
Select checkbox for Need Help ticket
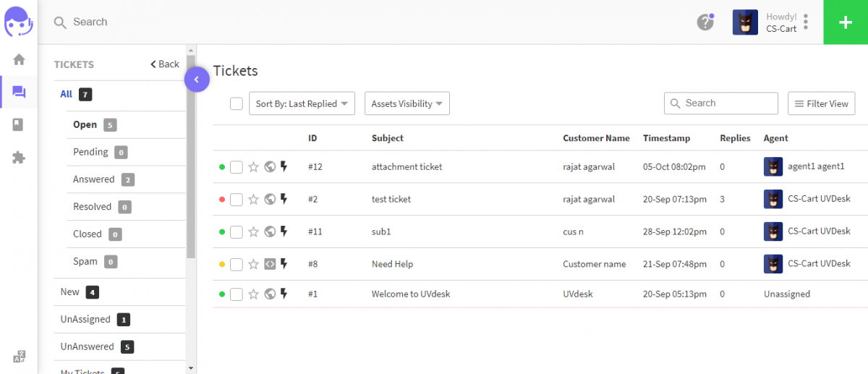(x=237, y=265)
